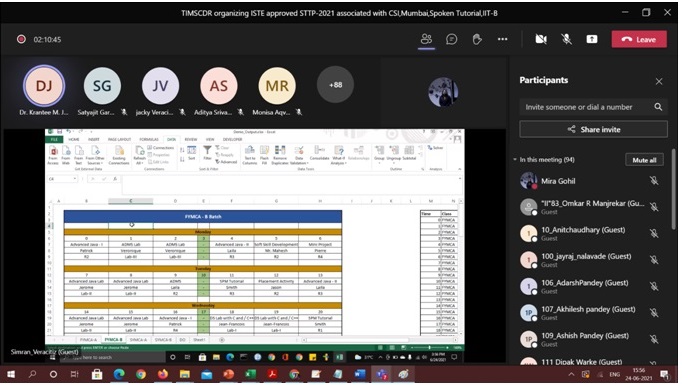682x385 pixels.
Task: Click the Raise hand icon
Action: 477,40
